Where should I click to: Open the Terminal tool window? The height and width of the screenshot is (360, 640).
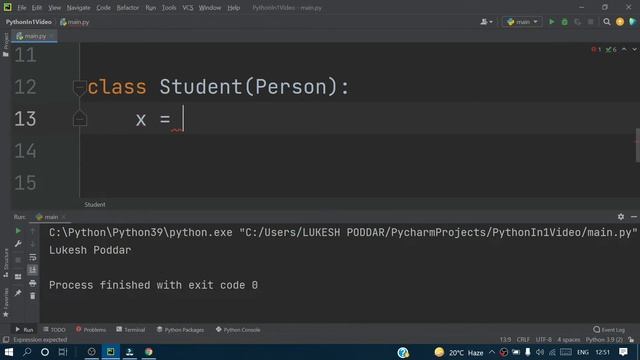click(x=130, y=329)
